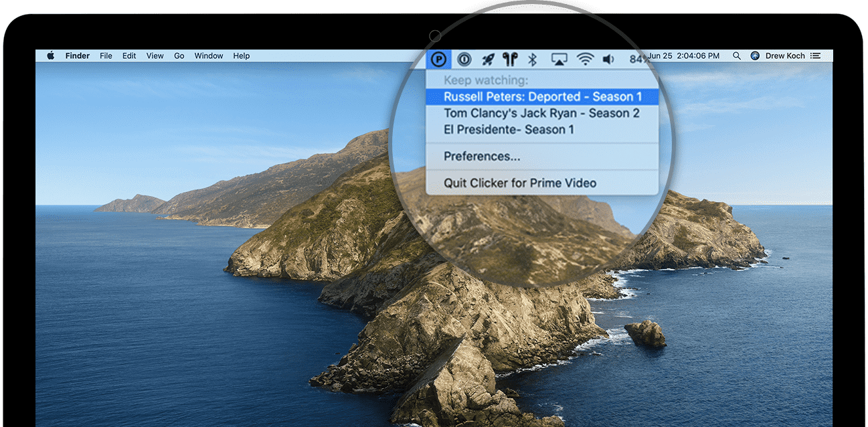Open the Window menu

pyautogui.click(x=209, y=56)
